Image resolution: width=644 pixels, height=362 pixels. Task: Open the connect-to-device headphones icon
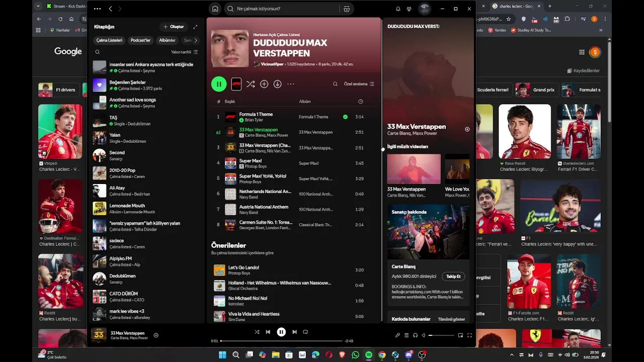(x=415, y=335)
